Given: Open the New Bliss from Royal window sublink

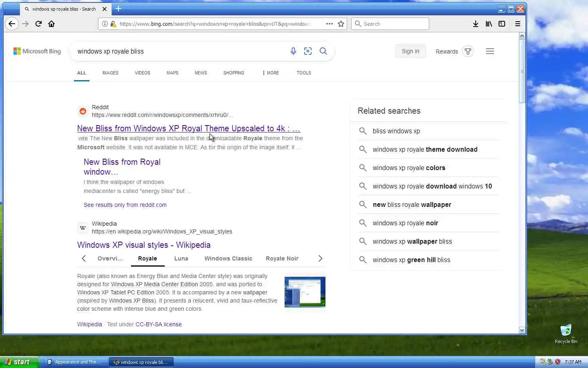Looking at the screenshot, I should point(122,167).
